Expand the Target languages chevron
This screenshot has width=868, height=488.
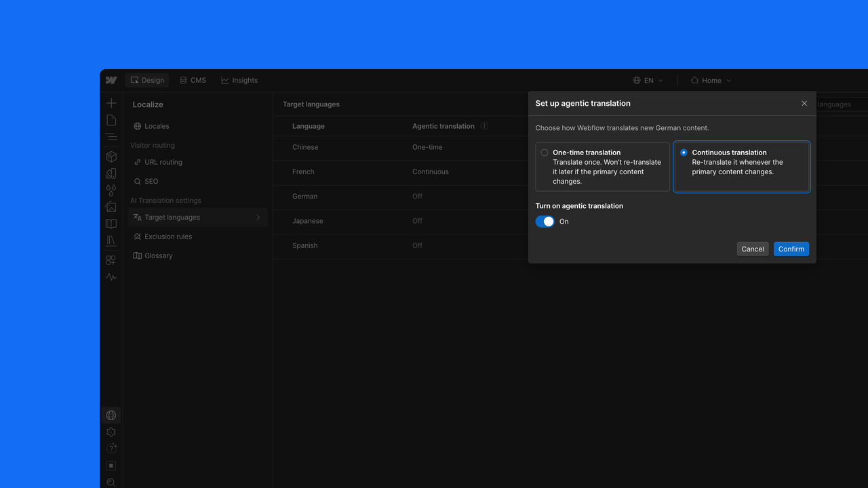258,218
